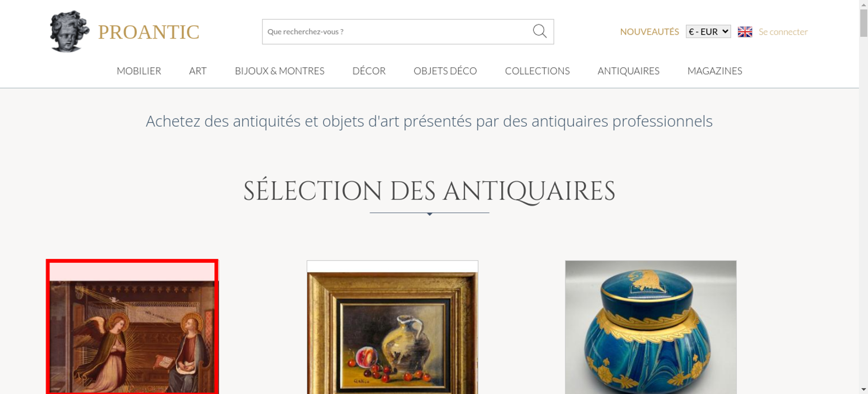Screen dimensions: 868x394
Task: Open the blue and gold lidded jar thumbnail
Action: pos(651,327)
